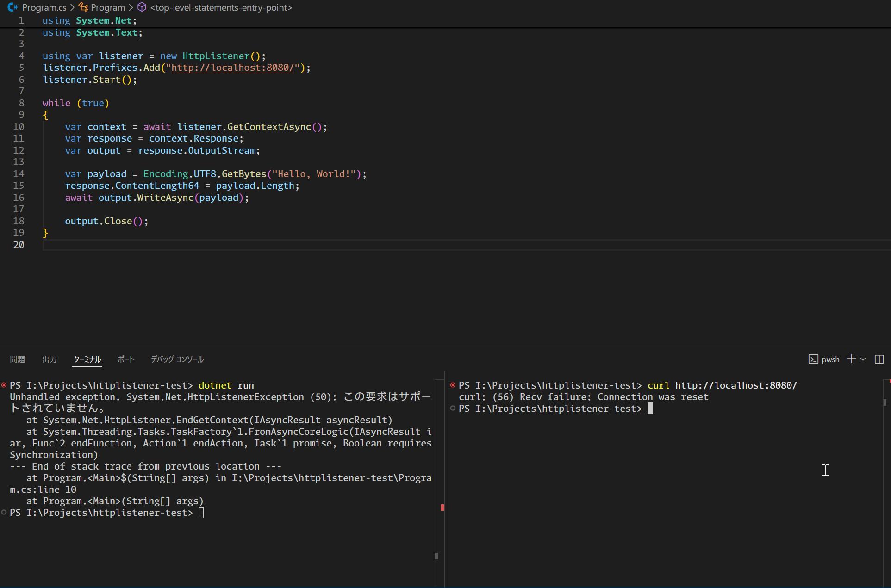Image resolution: width=891 pixels, height=588 pixels.
Task: Click the C# file icon in breadcrumb
Action: click(x=12, y=7)
